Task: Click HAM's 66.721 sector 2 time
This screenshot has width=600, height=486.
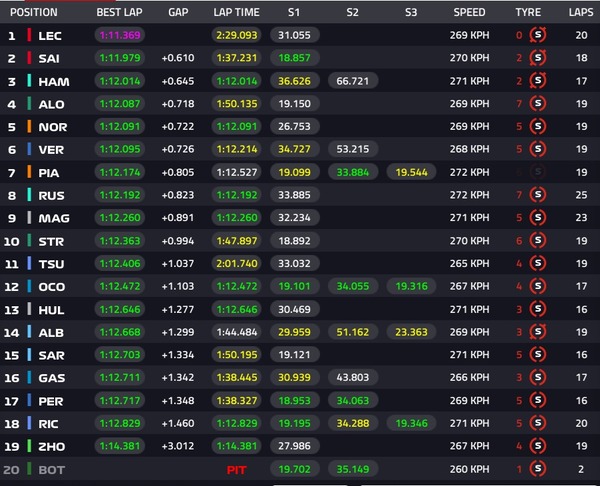Action: pos(353,81)
